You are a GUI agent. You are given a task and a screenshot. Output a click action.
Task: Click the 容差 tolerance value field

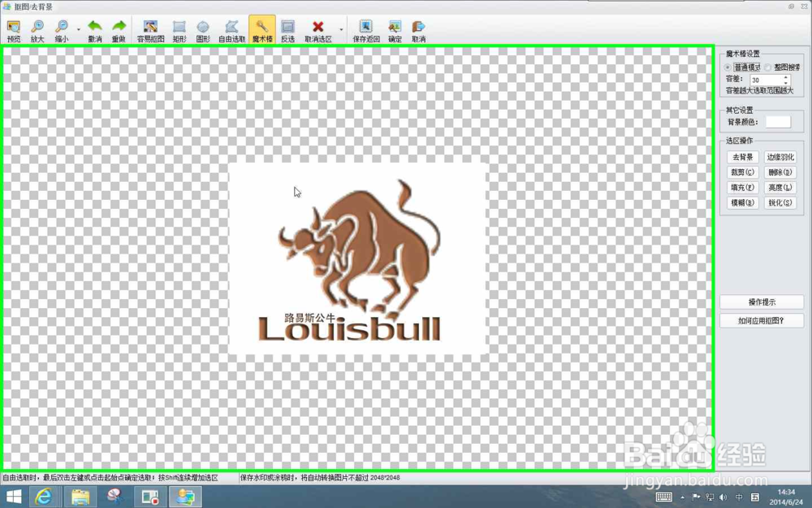766,80
